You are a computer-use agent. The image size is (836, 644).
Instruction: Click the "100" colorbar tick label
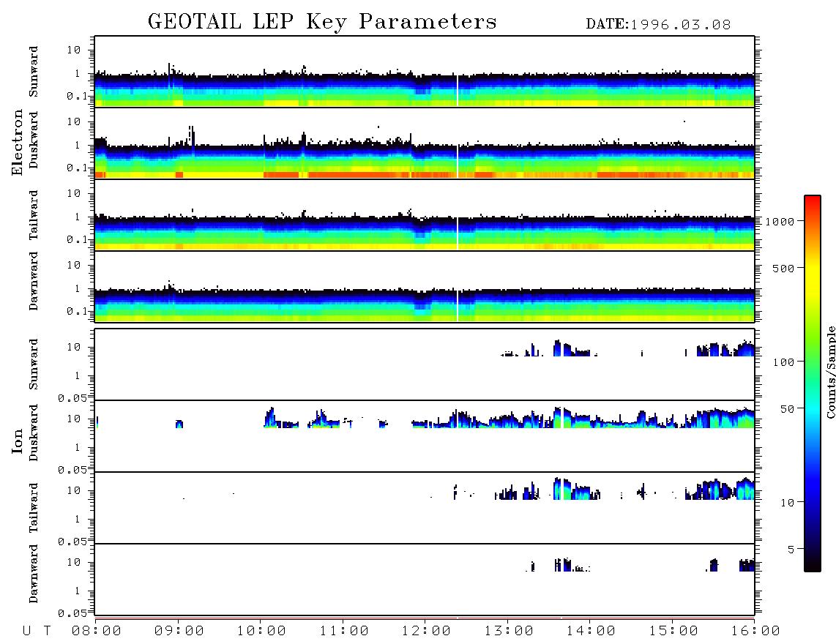coord(783,362)
